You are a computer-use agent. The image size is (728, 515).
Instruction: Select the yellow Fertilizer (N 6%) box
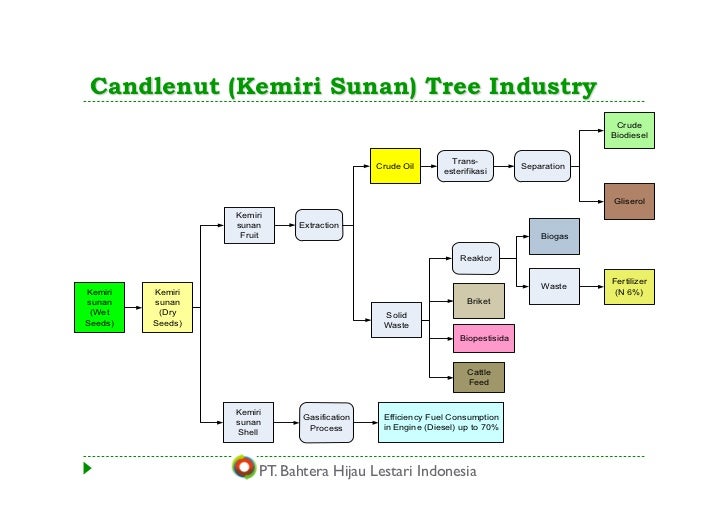(629, 287)
